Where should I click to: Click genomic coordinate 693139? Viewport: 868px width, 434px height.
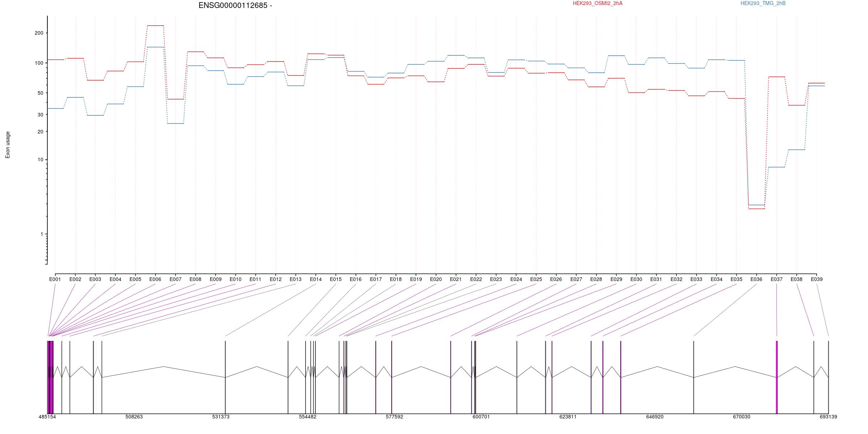pyautogui.click(x=829, y=417)
